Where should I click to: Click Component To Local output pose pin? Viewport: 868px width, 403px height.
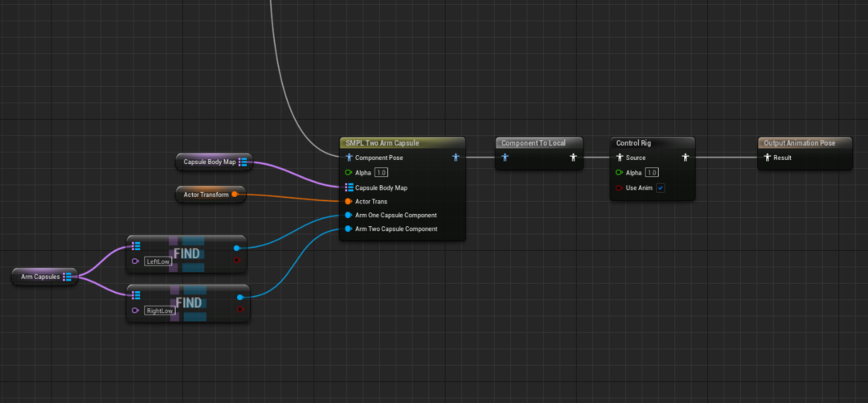pos(574,158)
